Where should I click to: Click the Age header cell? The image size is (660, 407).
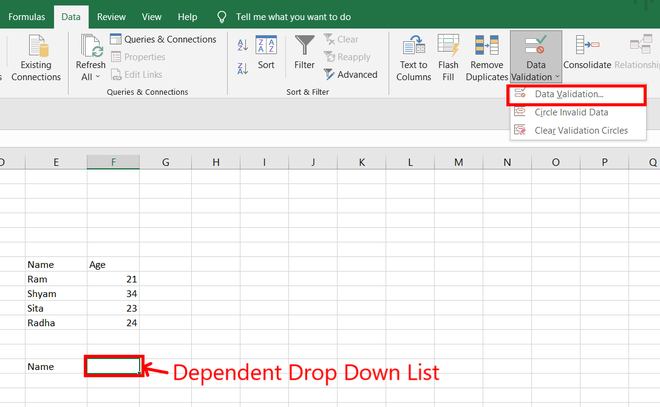point(113,265)
